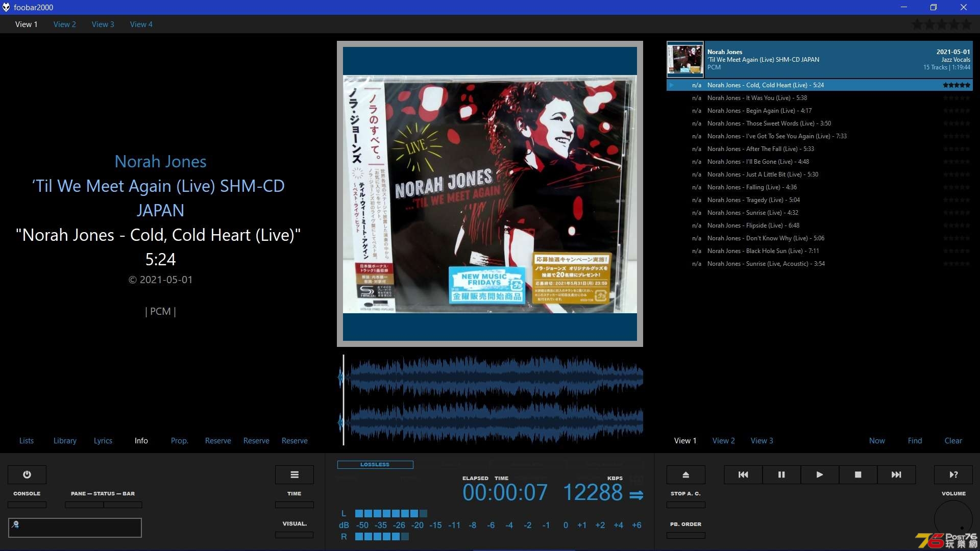Skip to the next track

coord(896,474)
